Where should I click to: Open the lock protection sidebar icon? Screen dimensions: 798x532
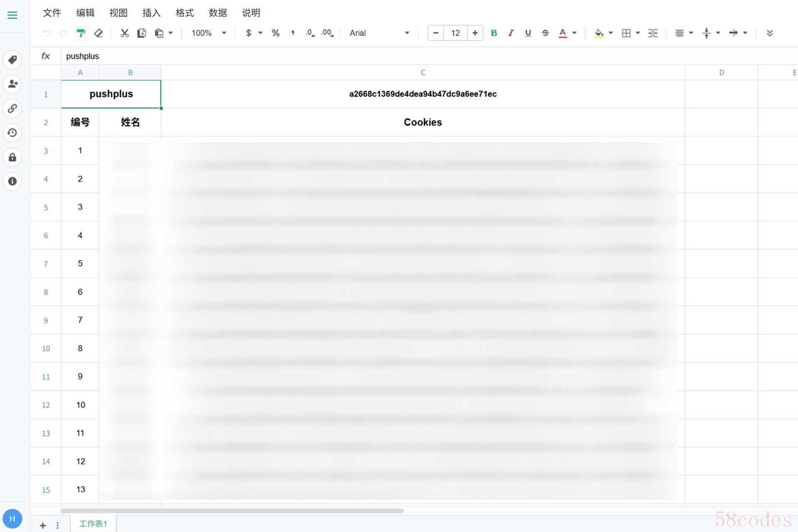[x=12, y=157]
